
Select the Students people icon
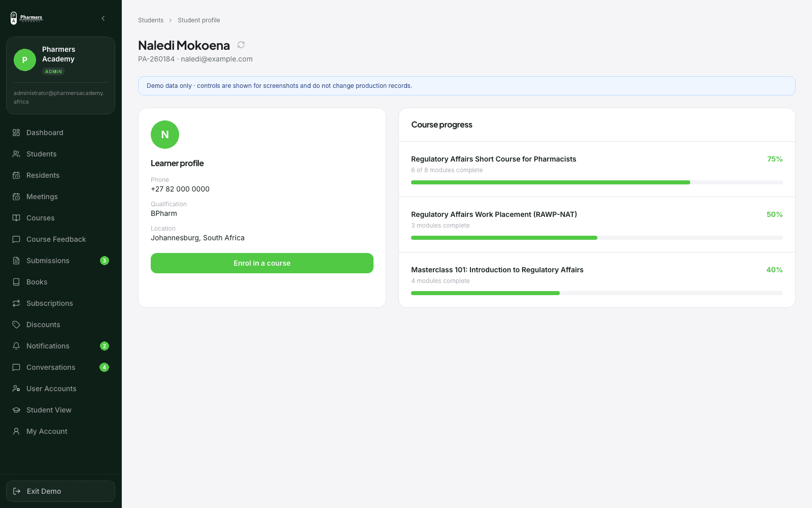pos(16,154)
